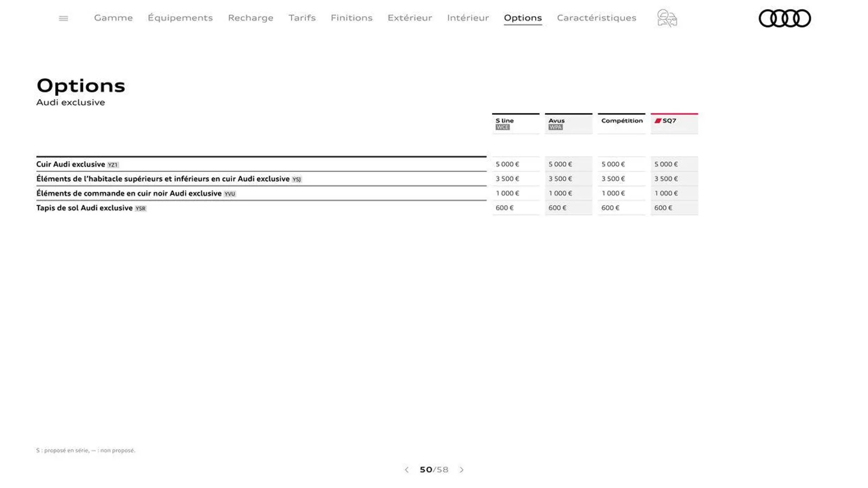Click 3 500 € under SQ7
Image resolution: width=868 pixels, height=488 pixels.
click(666, 178)
